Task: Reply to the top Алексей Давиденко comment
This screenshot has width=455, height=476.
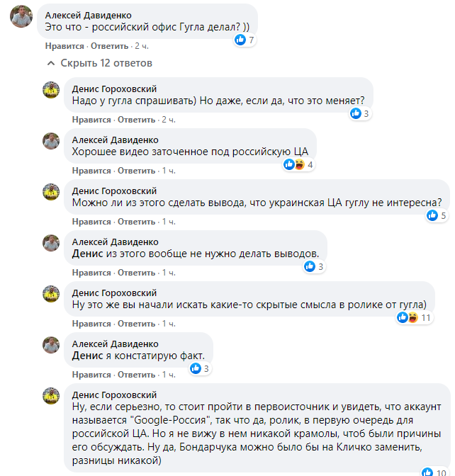Action: pyautogui.click(x=108, y=46)
